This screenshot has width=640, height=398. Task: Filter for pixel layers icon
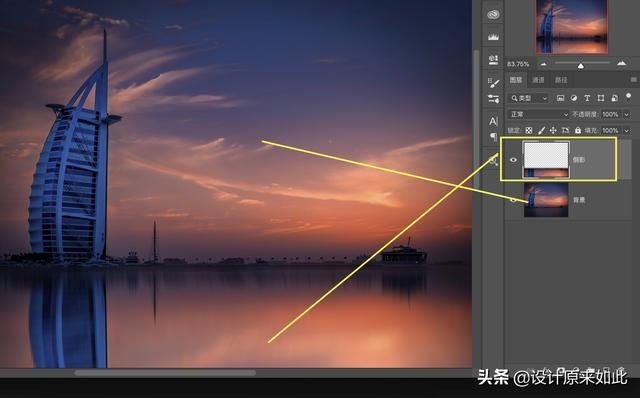(560, 98)
